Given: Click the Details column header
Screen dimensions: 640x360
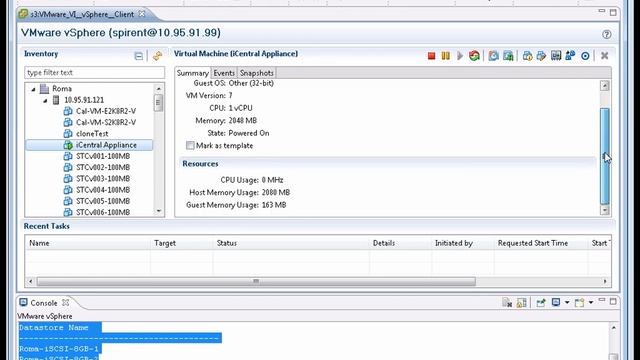Looking at the screenshot, I should pyautogui.click(x=400, y=243).
